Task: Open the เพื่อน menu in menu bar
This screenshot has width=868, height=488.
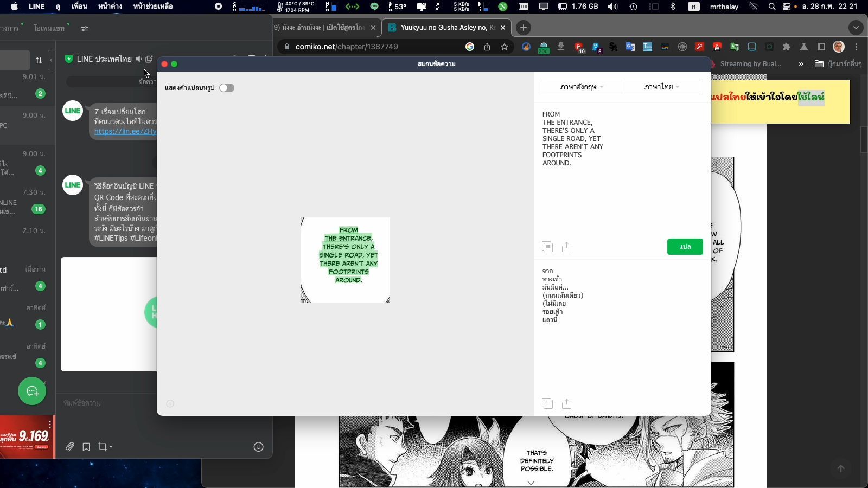Action: [79, 7]
